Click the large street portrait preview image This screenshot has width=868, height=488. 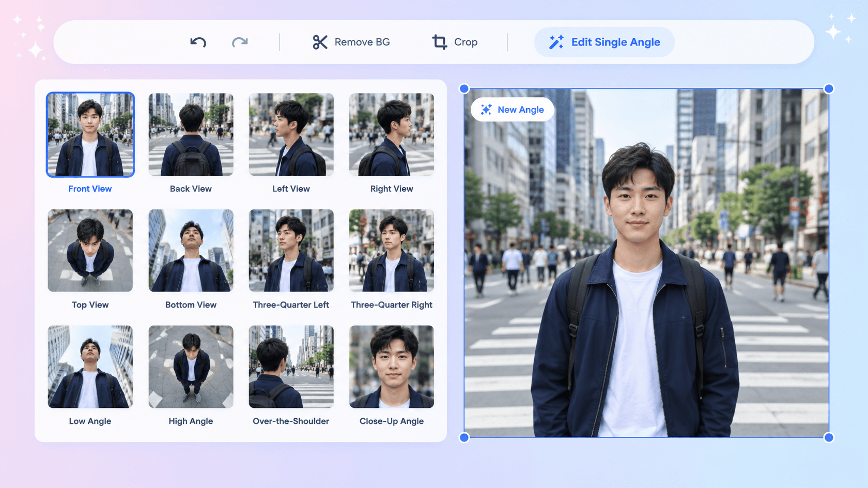pyautogui.click(x=646, y=263)
